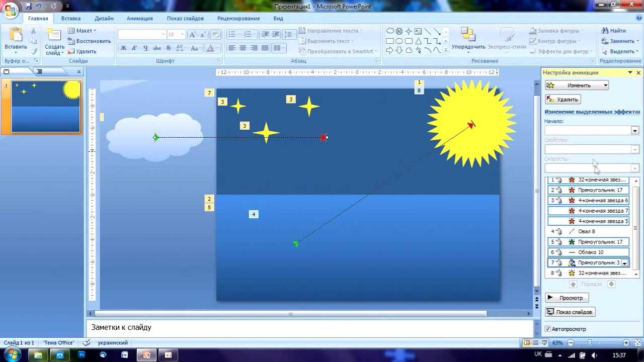Align text right
Viewport: 644px width, 362px height.
254,48
